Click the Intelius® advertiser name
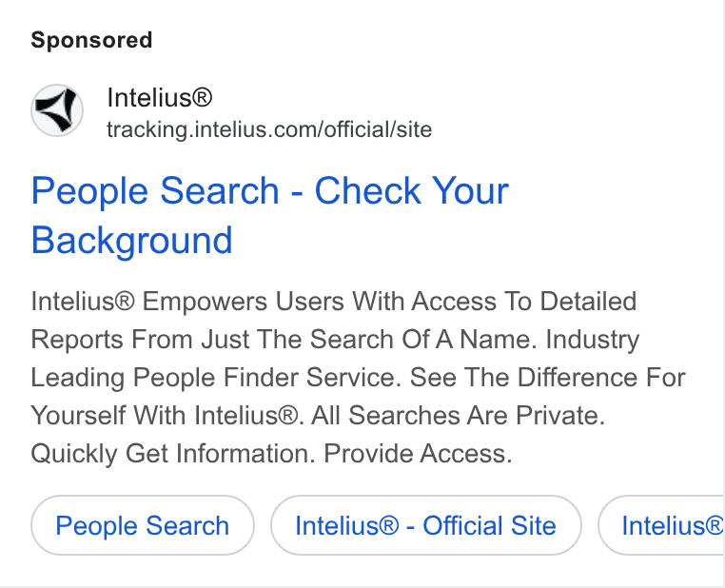 [x=160, y=98]
